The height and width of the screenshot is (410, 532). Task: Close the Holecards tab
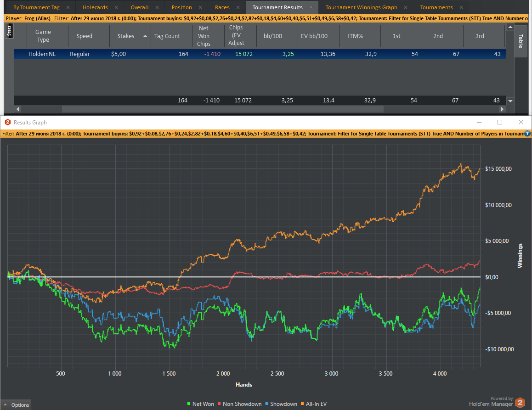click(116, 7)
